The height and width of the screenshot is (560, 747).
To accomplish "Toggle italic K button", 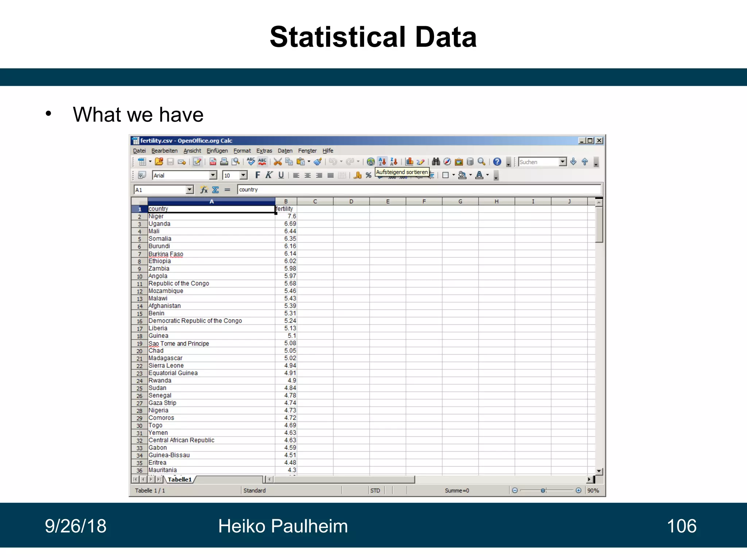I will (x=269, y=175).
